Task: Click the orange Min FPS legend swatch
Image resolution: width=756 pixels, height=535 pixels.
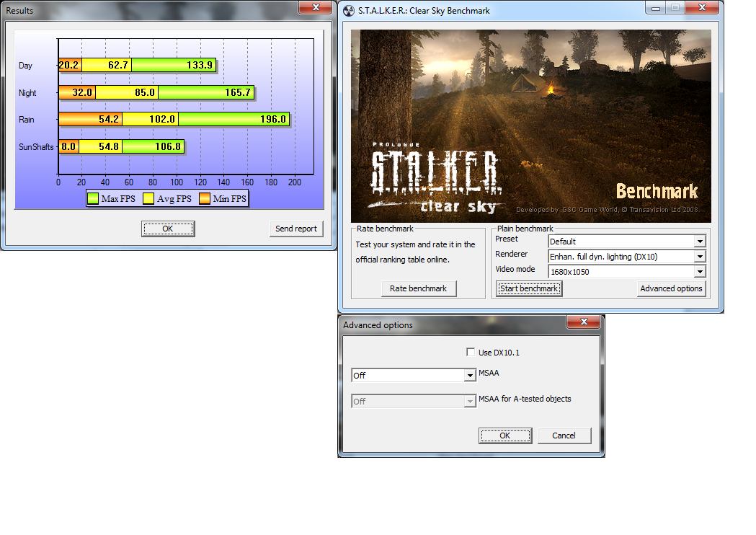Action: 205,199
